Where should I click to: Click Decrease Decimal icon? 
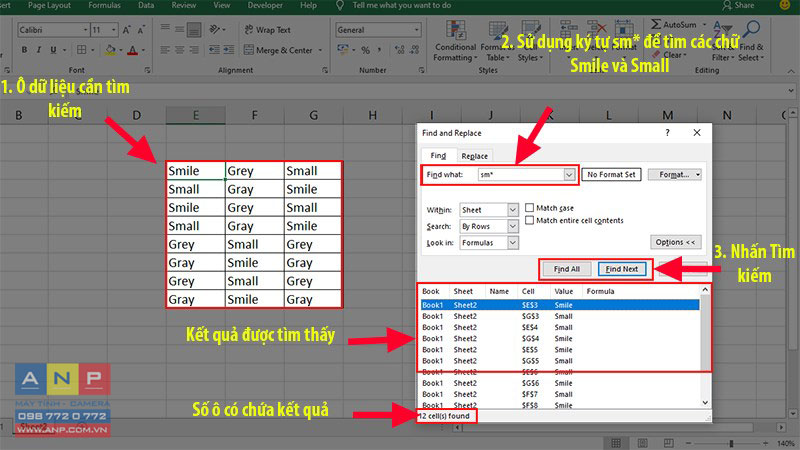click(415, 50)
